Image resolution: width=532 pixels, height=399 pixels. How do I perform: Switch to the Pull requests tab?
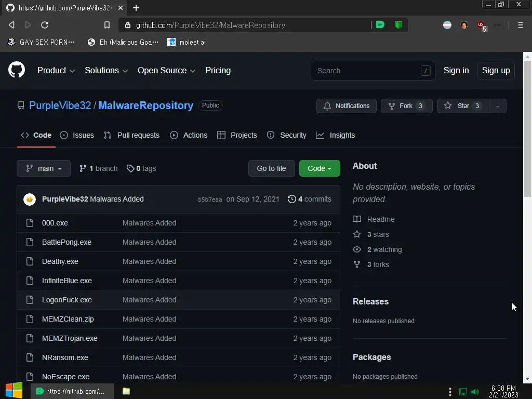[131, 135]
